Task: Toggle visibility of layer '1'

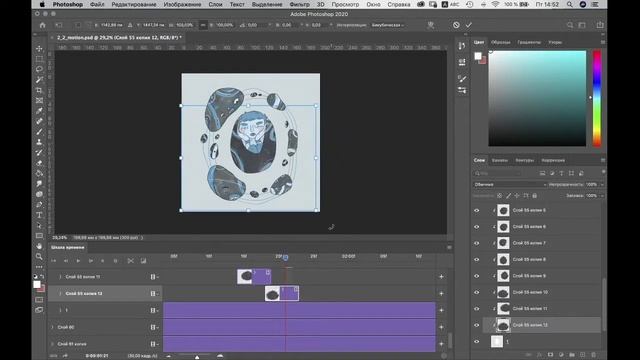Action: [476, 342]
